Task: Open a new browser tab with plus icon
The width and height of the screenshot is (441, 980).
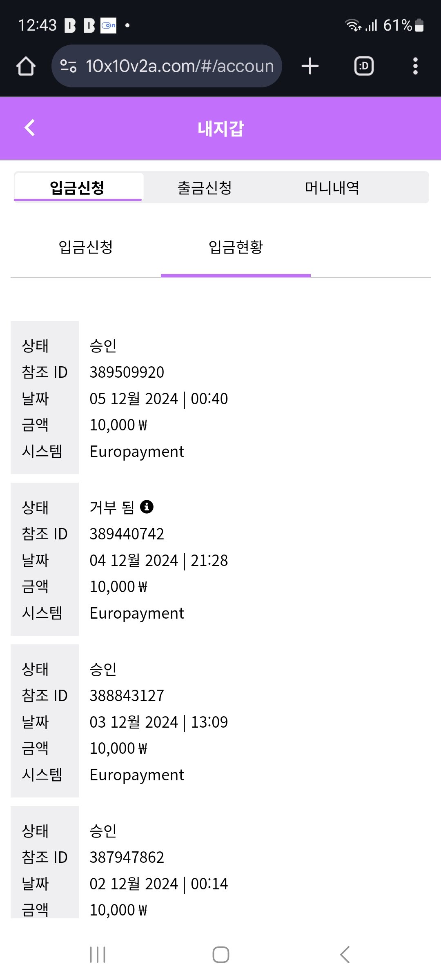Action: [310, 66]
